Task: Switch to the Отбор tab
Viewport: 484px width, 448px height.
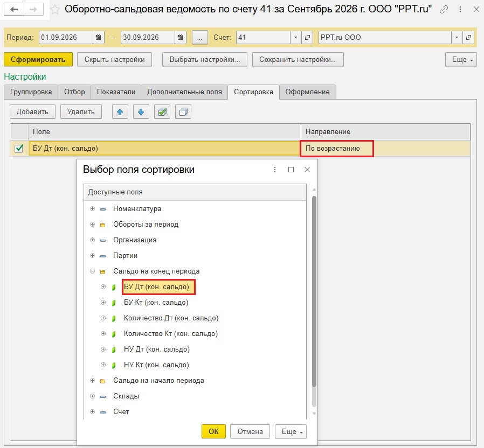Action: point(74,92)
